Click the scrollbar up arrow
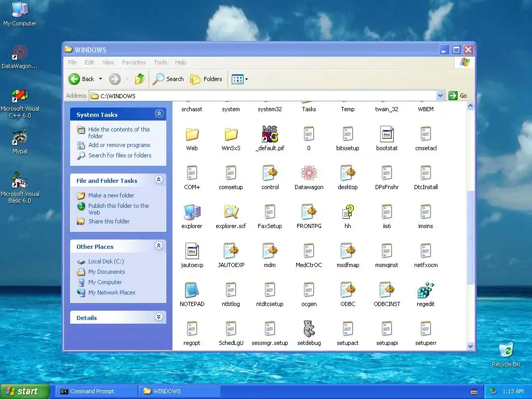The width and height of the screenshot is (532, 399). tap(470, 106)
